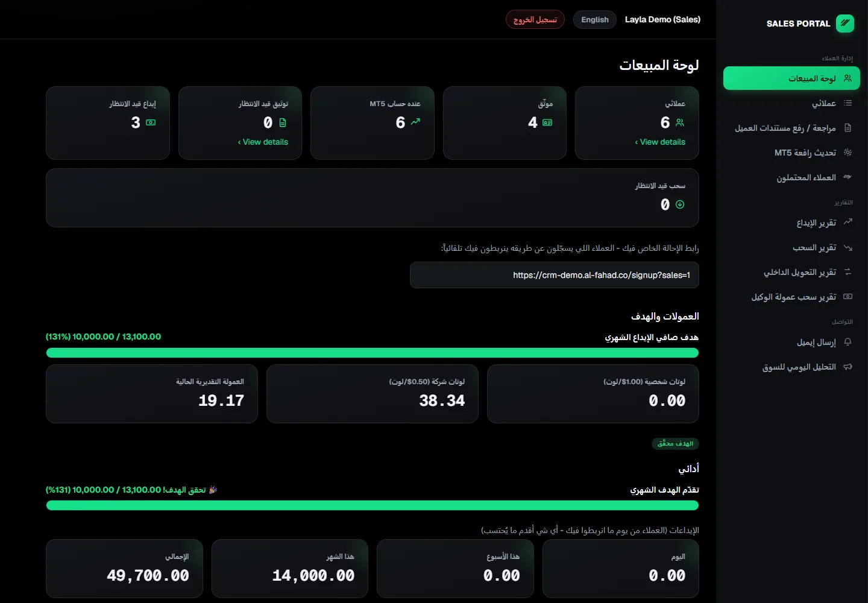Click the الهدف محقّق green badge
Viewport: 868px width, 603px height.
(675, 444)
